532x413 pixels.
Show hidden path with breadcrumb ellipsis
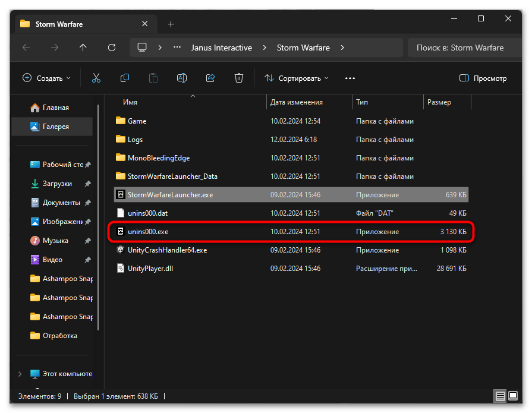coord(177,48)
